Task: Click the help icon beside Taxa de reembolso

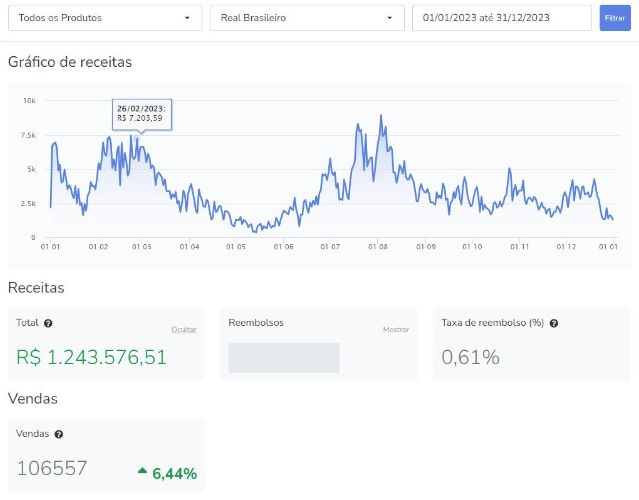Action: pyautogui.click(x=554, y=323)
